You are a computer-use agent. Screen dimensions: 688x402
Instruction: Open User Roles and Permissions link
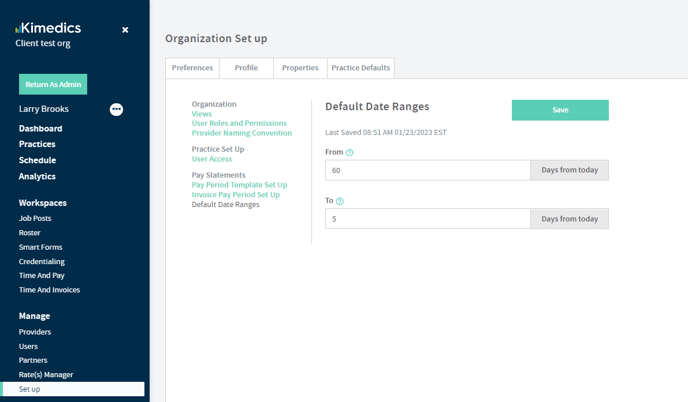pyautogui.click(x=239, y=123)
